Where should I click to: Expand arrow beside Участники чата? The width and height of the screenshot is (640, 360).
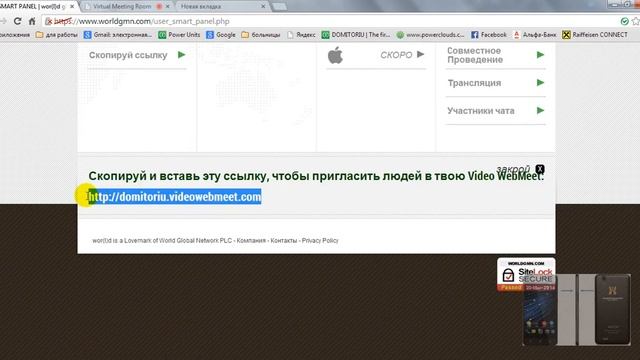click(x=540, y=110)
